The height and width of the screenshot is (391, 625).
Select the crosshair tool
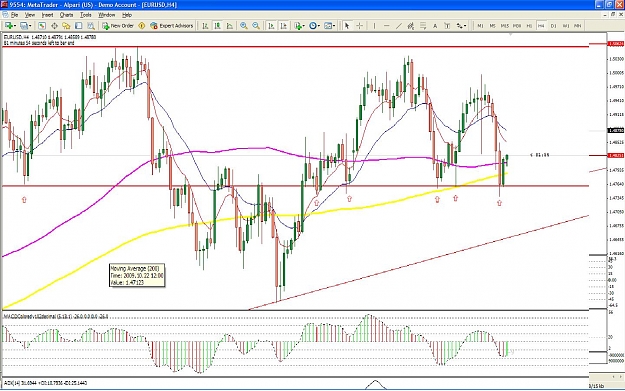(359, 26)
